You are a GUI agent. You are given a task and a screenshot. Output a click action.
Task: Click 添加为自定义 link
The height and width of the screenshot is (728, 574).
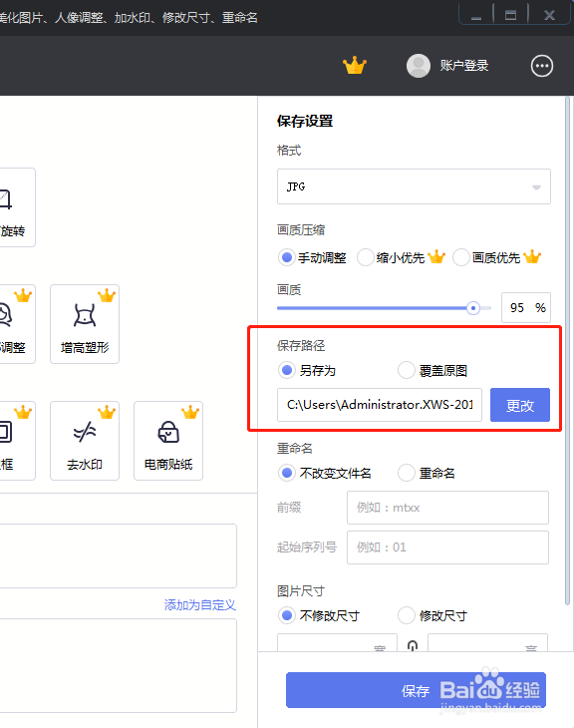[x=200, y=605]
